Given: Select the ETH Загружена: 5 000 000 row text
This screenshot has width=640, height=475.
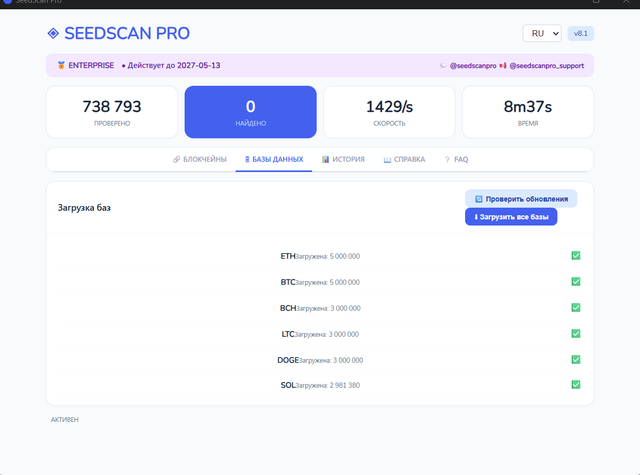Looking at the screenshot, I should pyautogui.click(x=320, y=256).
